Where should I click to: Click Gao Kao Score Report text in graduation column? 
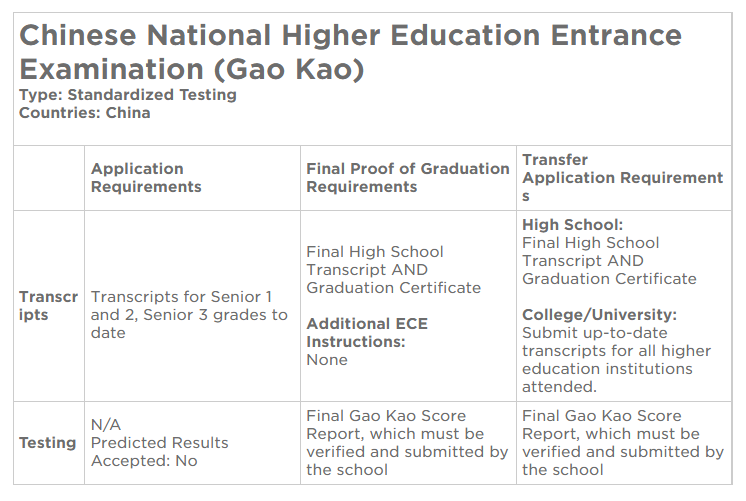pos(407,443)
